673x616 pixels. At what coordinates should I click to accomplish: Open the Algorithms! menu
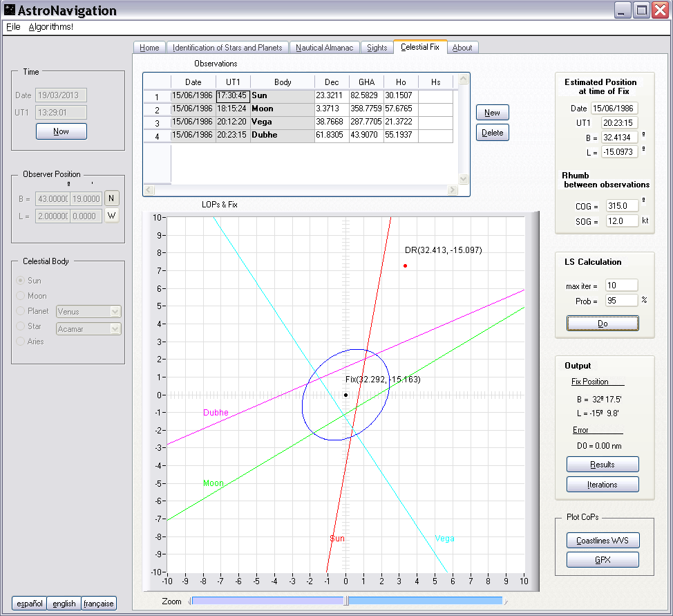click(x=50, y=27)
